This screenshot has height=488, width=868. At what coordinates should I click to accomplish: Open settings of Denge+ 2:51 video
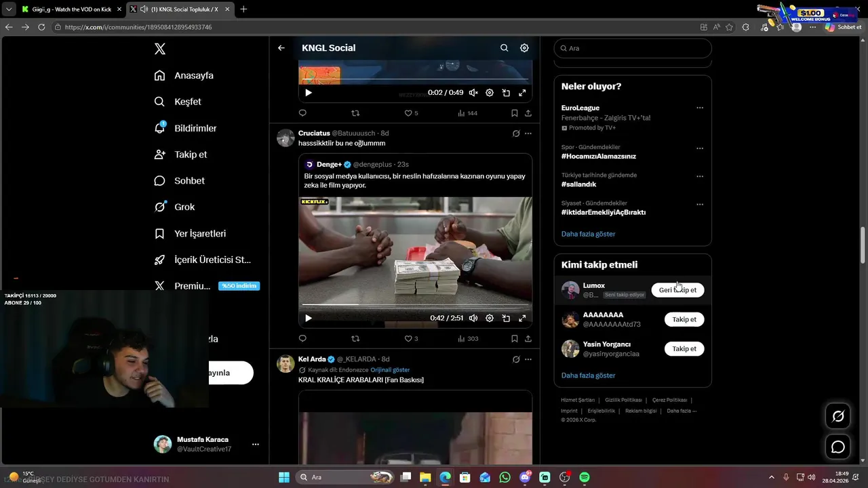tap(490, 318)
